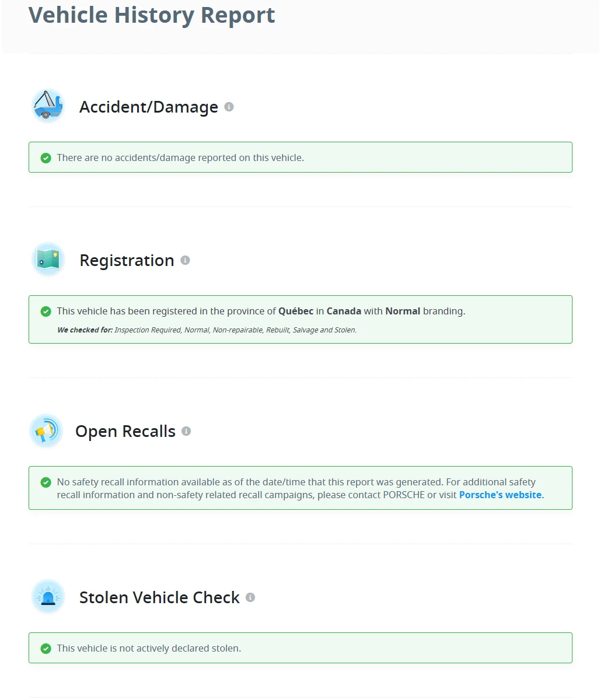Click the 'not actively declared stolen' status box

[x=301, y=648]
